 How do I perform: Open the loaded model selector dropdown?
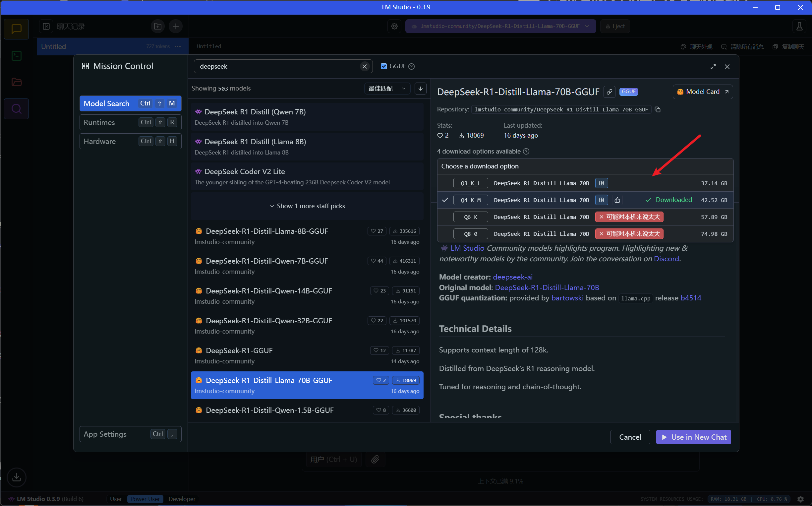(500, 26)
